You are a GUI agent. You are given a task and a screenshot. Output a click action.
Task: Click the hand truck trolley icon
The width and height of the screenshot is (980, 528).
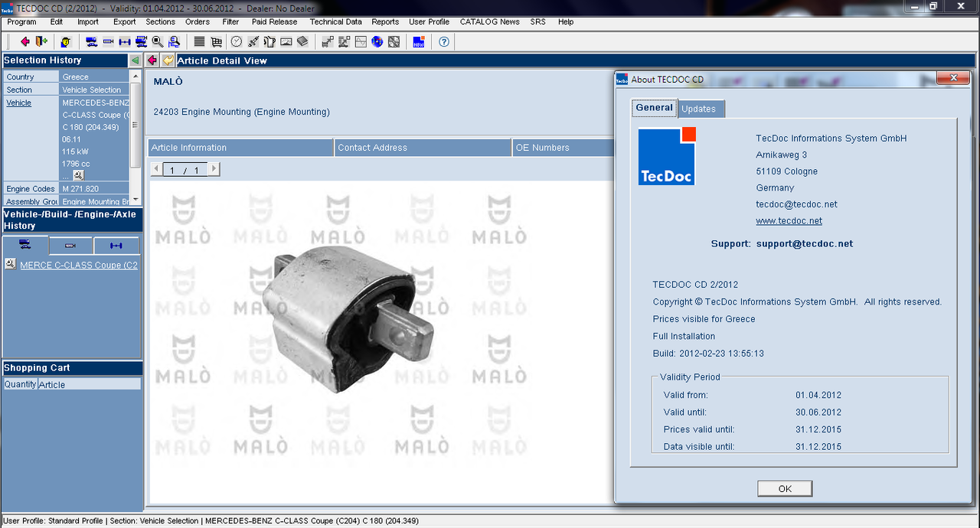coord(327,41)
